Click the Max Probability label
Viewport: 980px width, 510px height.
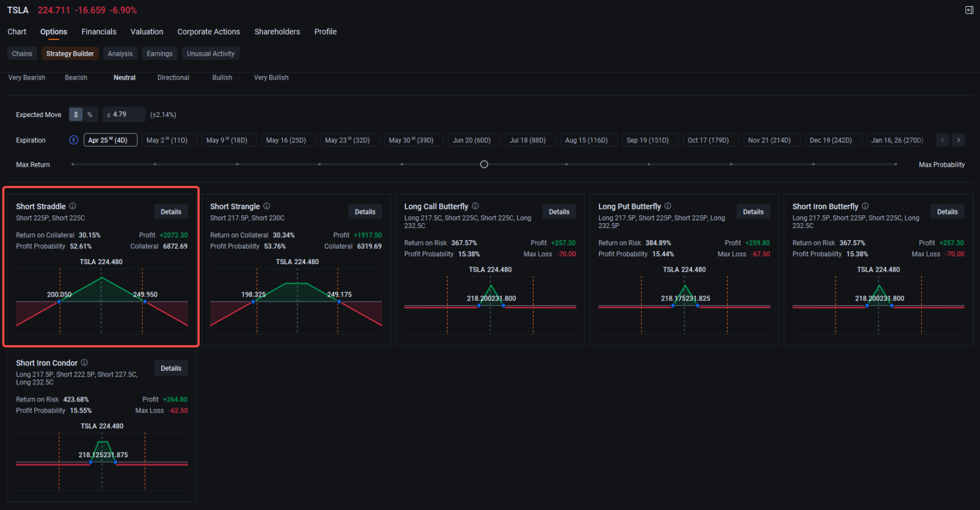pyautogui.click(x=942, y=165)
